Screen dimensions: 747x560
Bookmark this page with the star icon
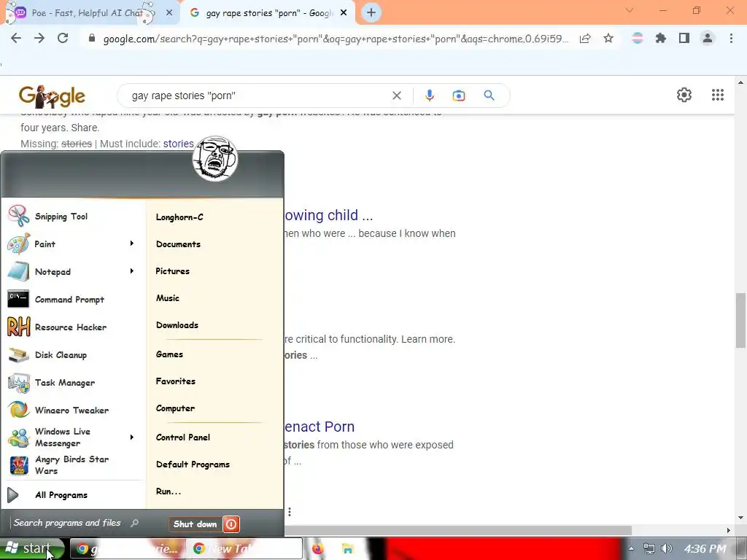tap(608, 38)
